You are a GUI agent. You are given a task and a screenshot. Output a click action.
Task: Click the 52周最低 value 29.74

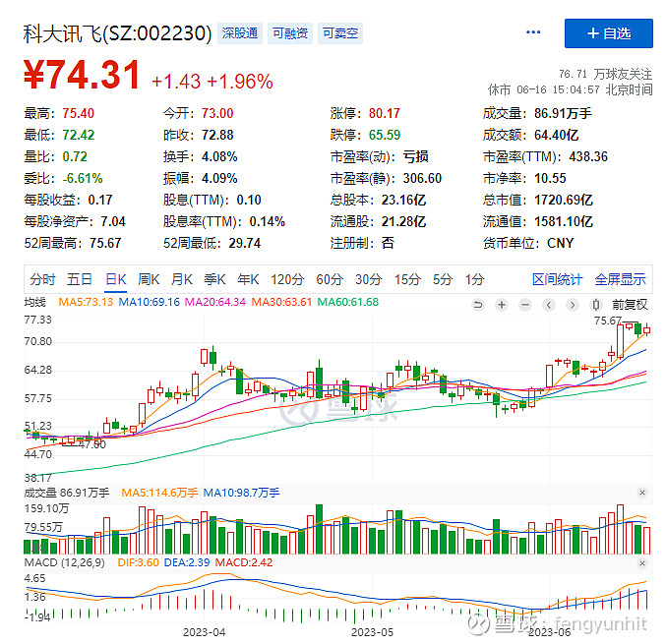click(245, 243)
